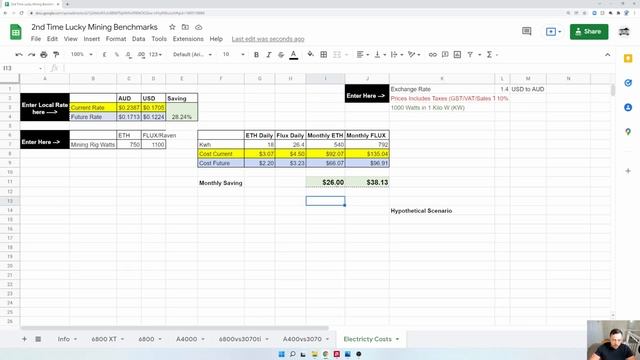Toggle bold formatting
The image size is (640, 360).
[x=256, y=55]
